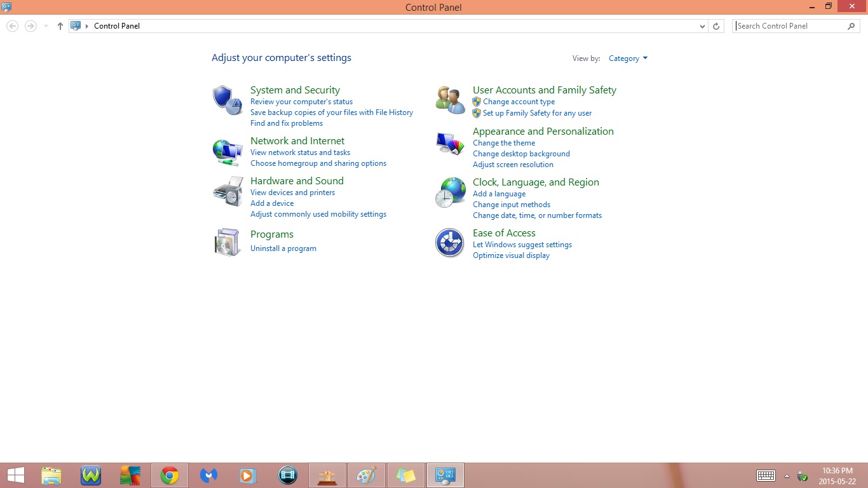The width and height of the screenshot is (868, 488).
Task: Click the search magnifier icon
Action: click(x=851, y=26)
